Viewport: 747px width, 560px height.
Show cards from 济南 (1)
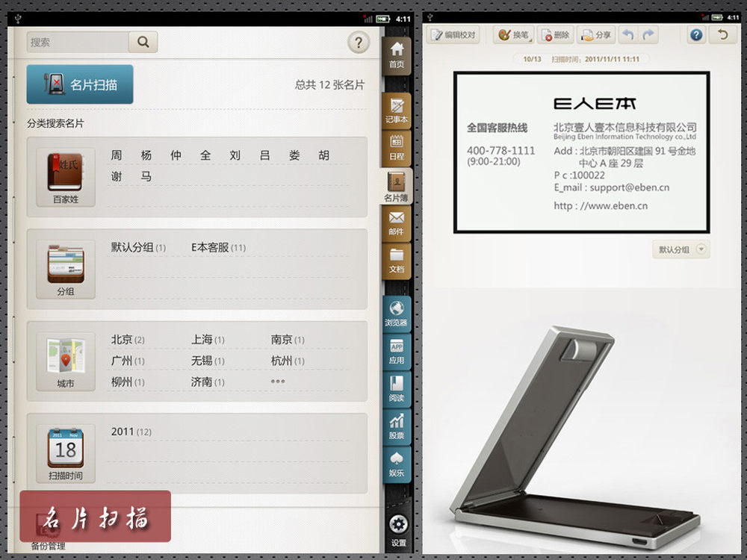point(208,382)
